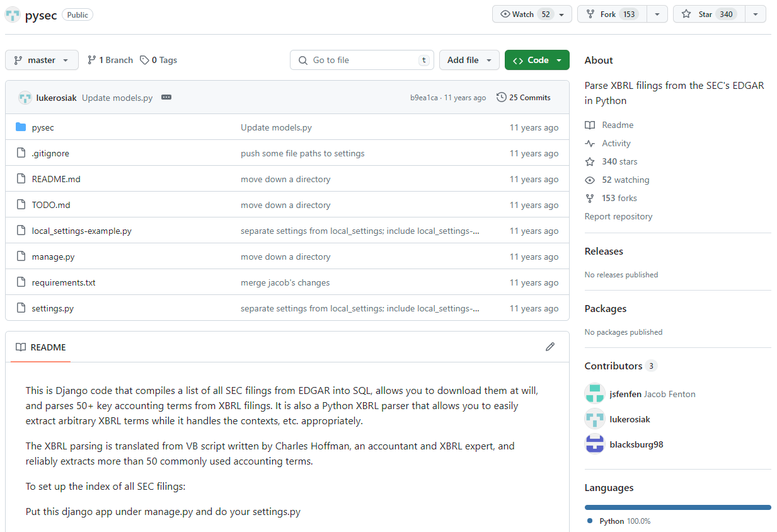
Task: Click the history clock icon by 25 Commits
Action: point(502,98)
